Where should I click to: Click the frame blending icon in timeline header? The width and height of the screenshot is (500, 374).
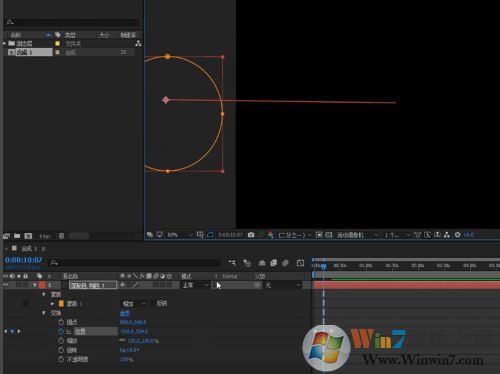(274, 263)
